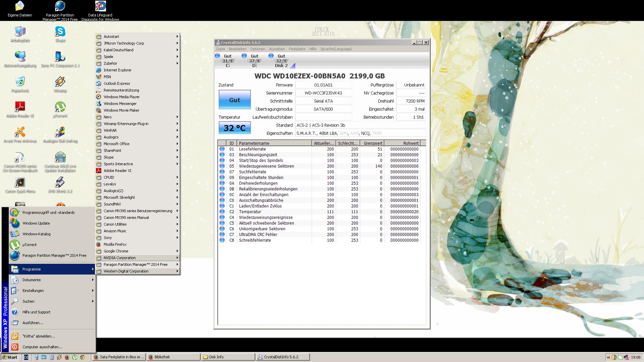Click Computer ausschalten in Start menu
The height and width of the screenshot is (362, 644).
point(42,347)
